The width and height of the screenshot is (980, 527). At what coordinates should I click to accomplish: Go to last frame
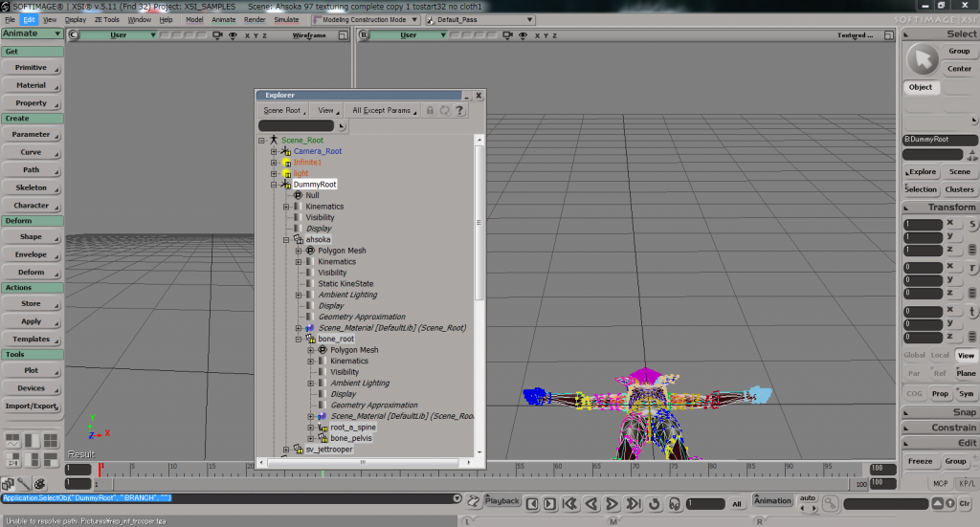pos(634,504)
